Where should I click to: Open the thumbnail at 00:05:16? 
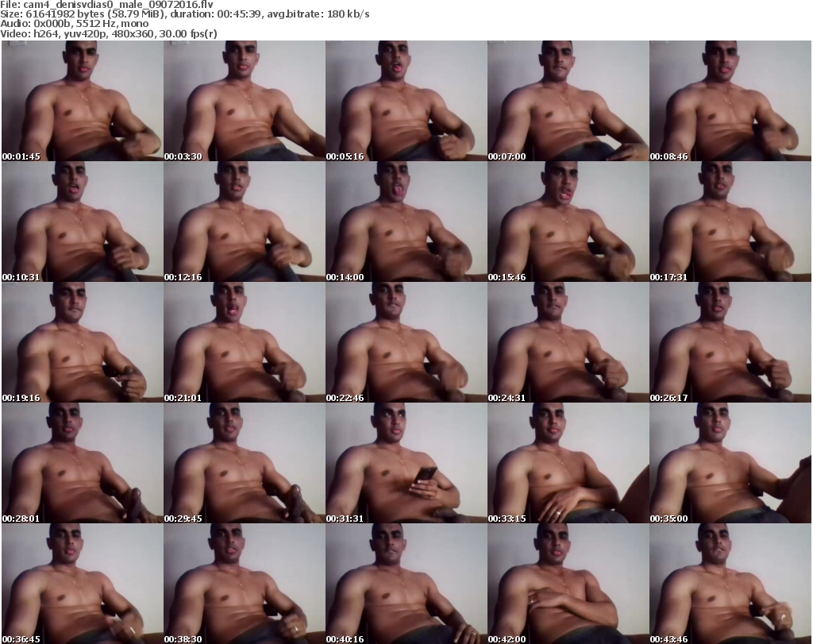coord(406,101)
